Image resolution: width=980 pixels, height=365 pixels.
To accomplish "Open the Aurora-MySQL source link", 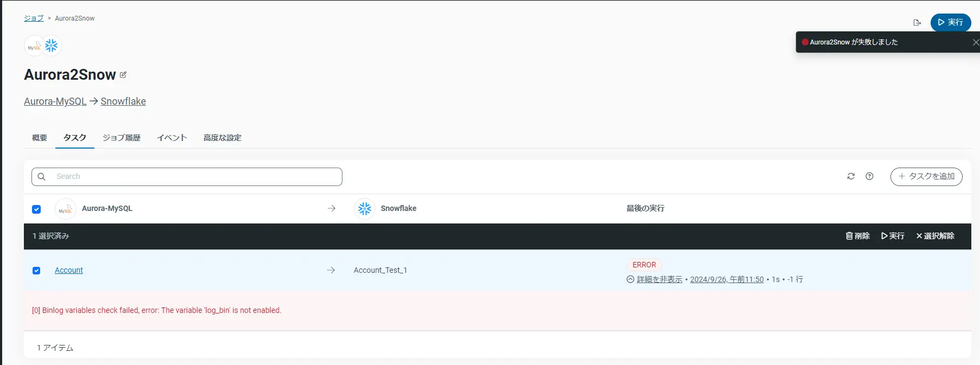I will click(55, 101).
